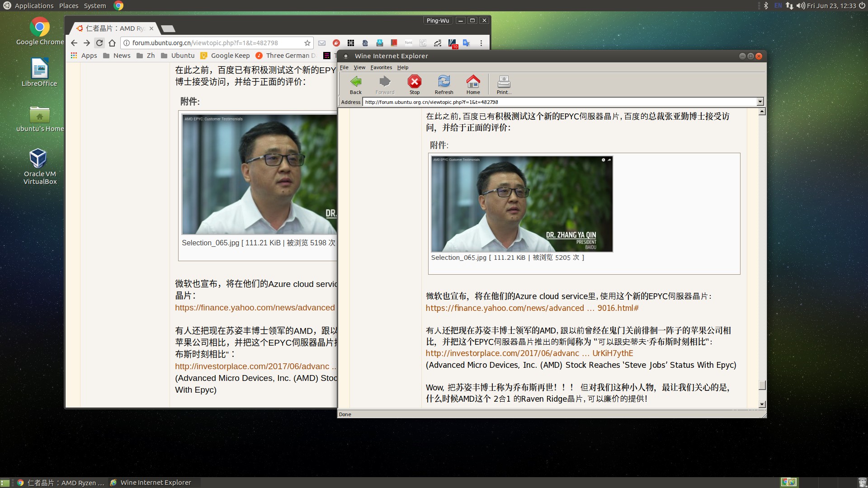This screenshot has width=868, height=488.
Task: Open the finance.yahoo.com link in the Chrome window
Action: pyautogui.click(x=255, y=308)
